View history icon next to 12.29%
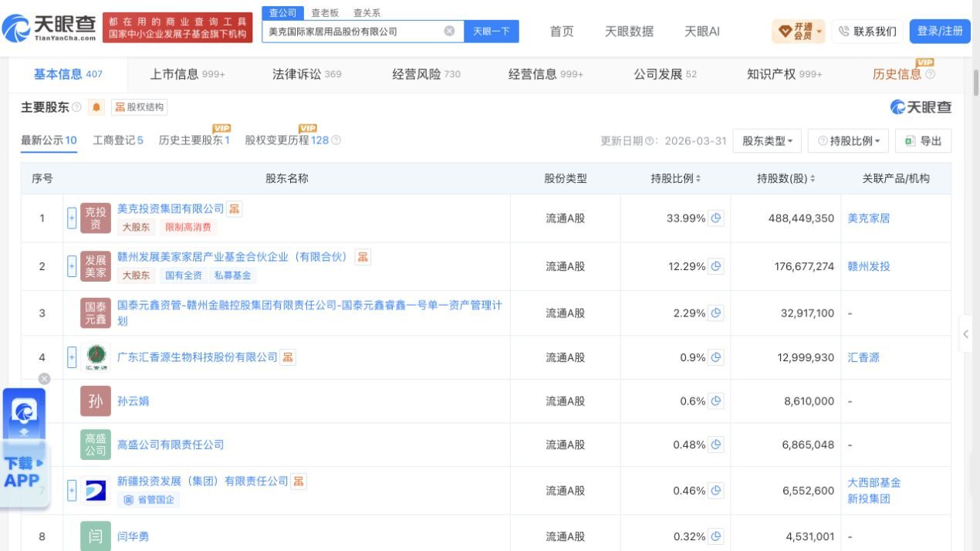The width and height of the screenshot is (980, 551). click(716, 266)
